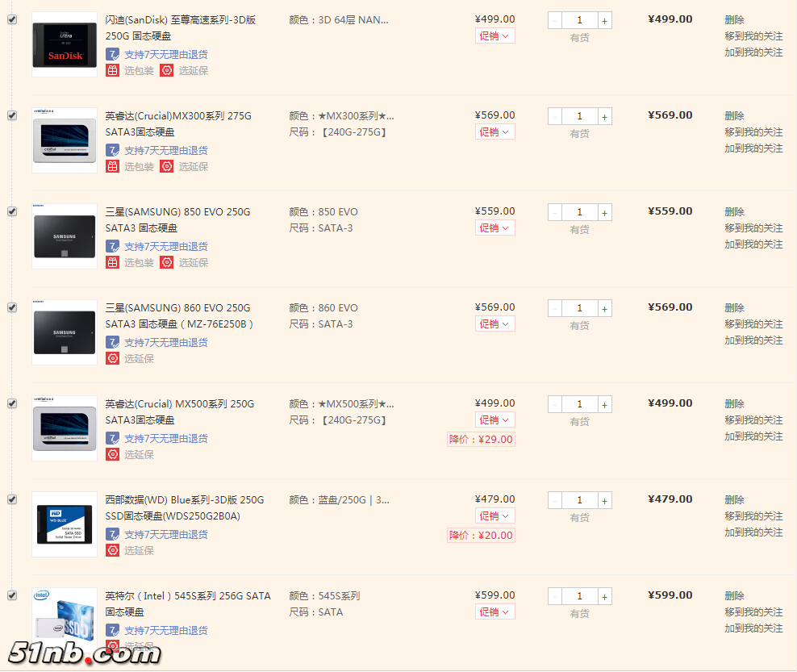Move WD Blue via 移到我的关注
797x672 pixels.
click(x=753, y=516)
